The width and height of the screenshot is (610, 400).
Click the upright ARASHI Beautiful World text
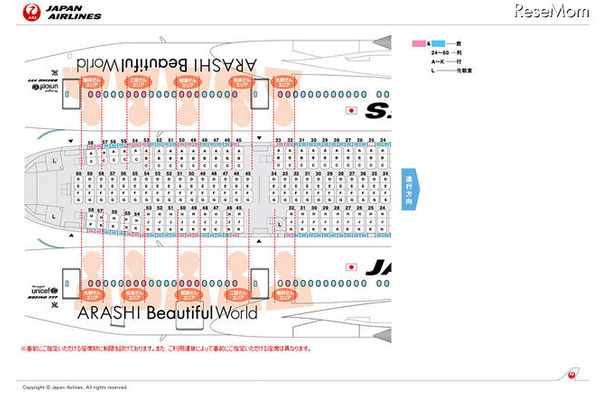(167, 313)
